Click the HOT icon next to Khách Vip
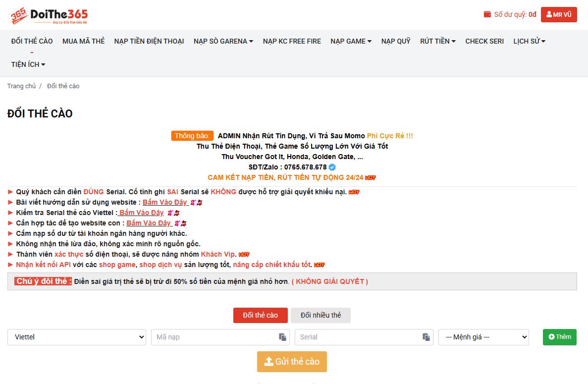Viewport: 588px width, 384px height. (243, 254)
